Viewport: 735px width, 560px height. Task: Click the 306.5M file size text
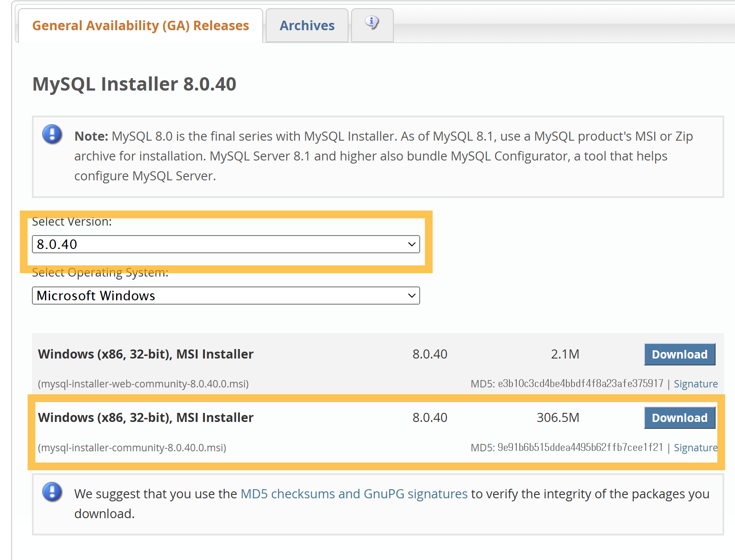[558, 418]
